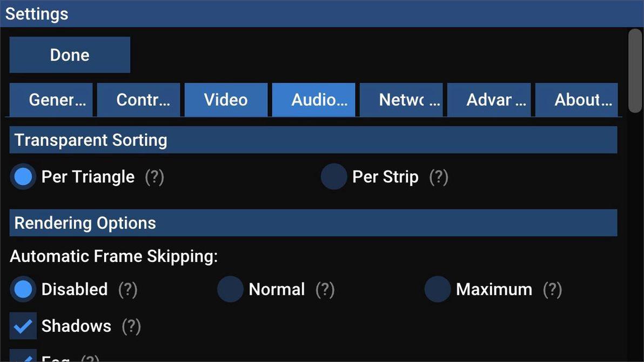
Task: Switch to the Controls tab
Action: coord(138,99)
